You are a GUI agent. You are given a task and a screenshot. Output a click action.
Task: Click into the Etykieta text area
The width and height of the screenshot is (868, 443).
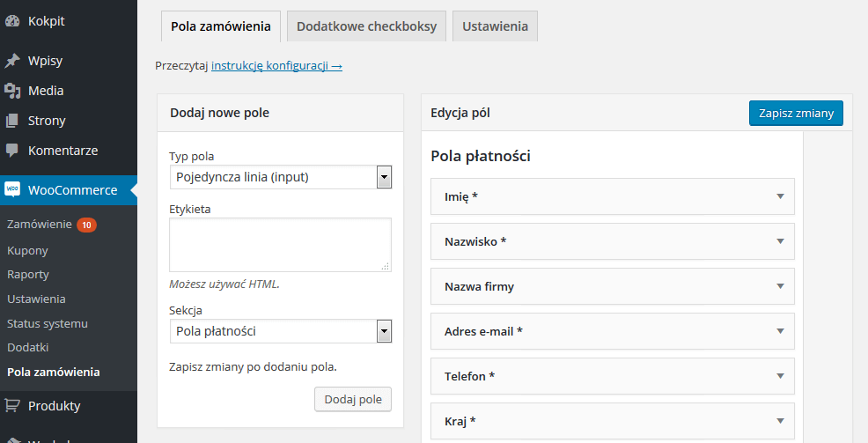pos(280,245)
